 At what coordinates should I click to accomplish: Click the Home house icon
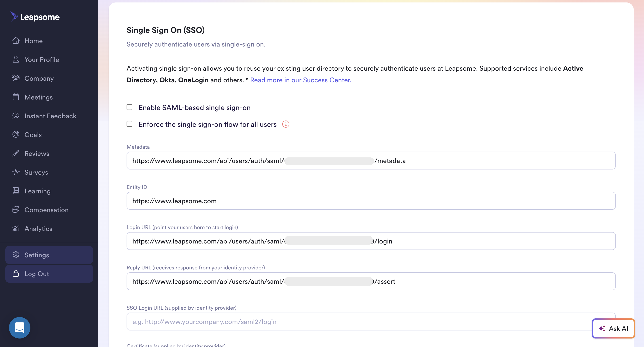click(16, 40)
